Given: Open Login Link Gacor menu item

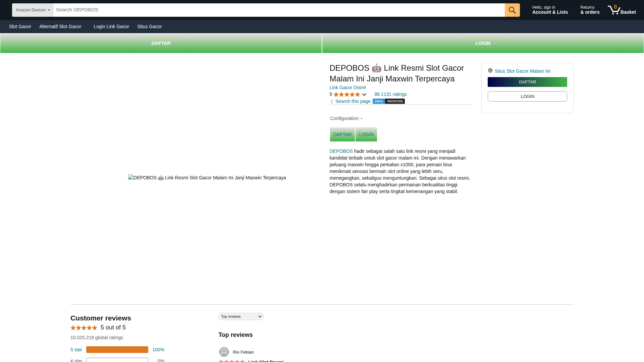Looking at the screenshot, I should coord(111,26).
